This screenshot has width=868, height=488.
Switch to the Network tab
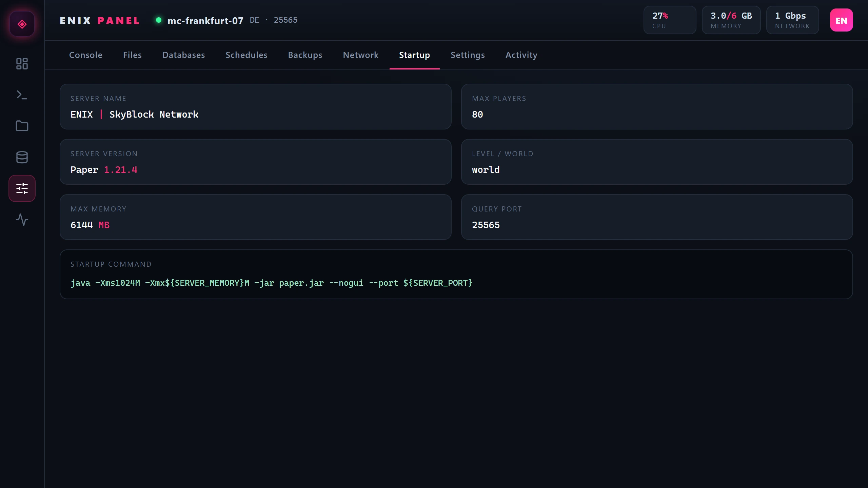360,55
